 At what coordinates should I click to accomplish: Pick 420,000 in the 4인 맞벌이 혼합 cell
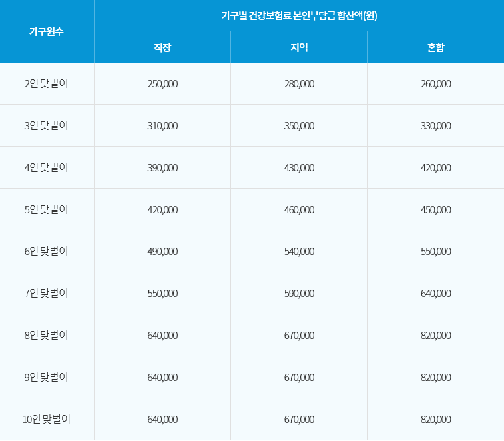pyautogui.click(x=436, y=168)
